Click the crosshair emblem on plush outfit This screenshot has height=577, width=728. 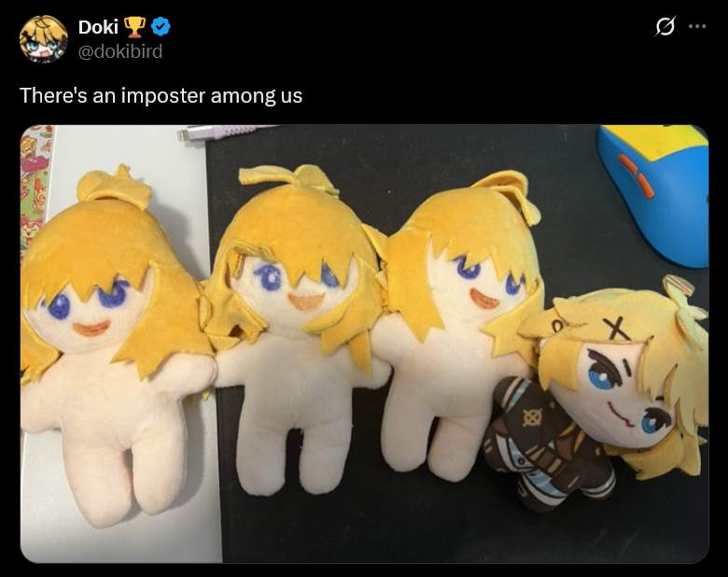coord(533,417)
